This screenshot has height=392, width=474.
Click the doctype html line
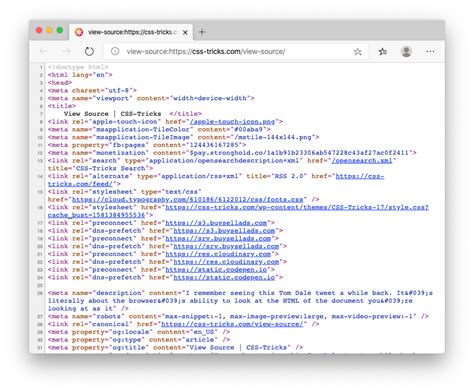[78, 67]
